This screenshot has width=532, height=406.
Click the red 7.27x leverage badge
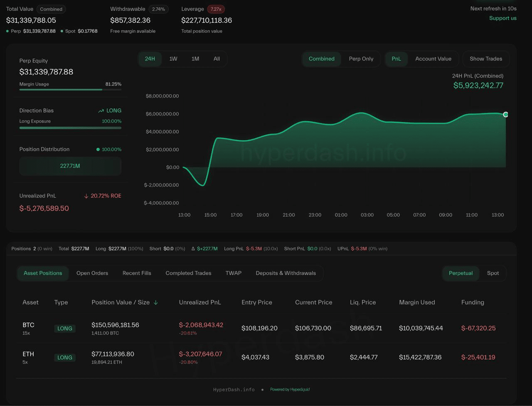[215, 9]
